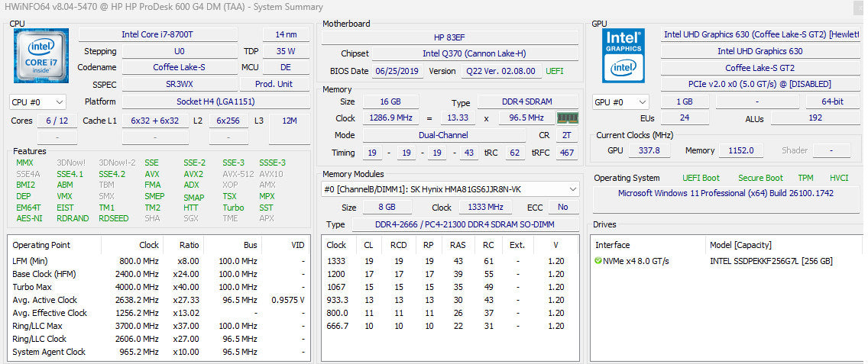Click the green check icon beside NVMe
Image resolution: width=868 pixels, height=364 pixels.
tap(598, 260)
